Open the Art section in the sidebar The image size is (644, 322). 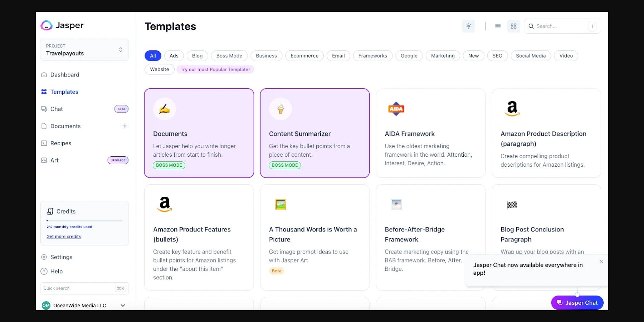(x=54, y=160)
